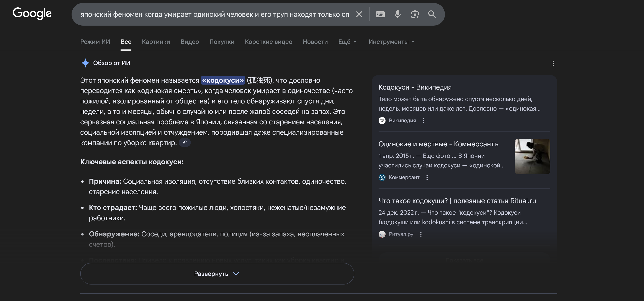The width and height of the screenshot is (644, 301).
Task: Open three-dot menu next to Википедия source
Action: [423, 121]
